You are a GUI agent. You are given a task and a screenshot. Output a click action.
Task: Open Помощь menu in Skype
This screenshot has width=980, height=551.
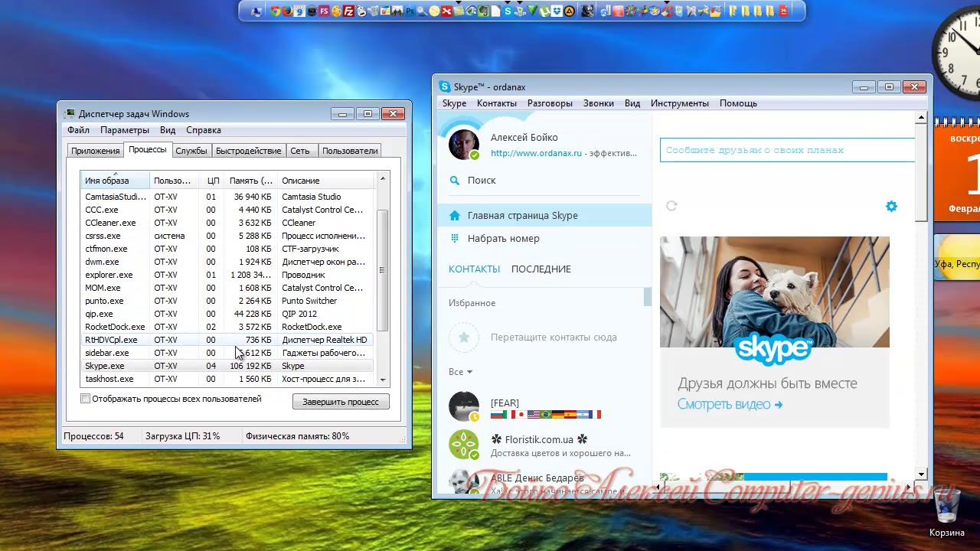[x=738, y=103]
